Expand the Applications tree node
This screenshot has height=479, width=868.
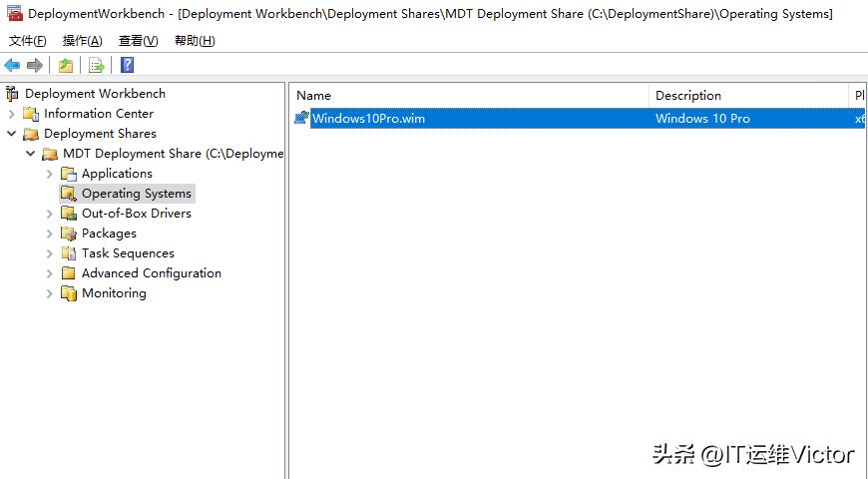(x=49, y=174)
